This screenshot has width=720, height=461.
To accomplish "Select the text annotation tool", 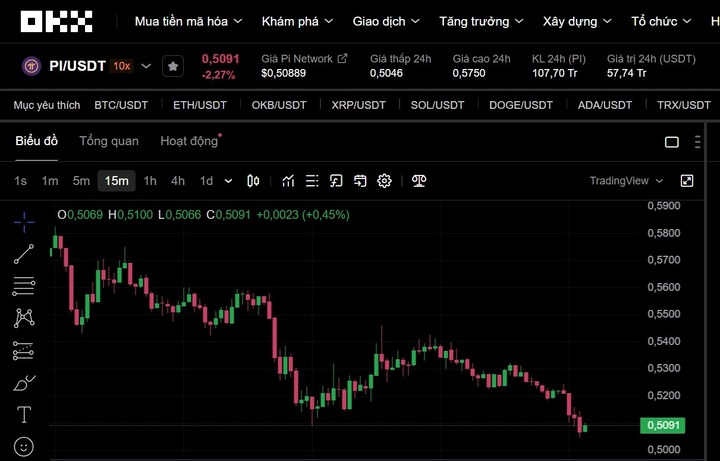I will click(x=24, y=415).
